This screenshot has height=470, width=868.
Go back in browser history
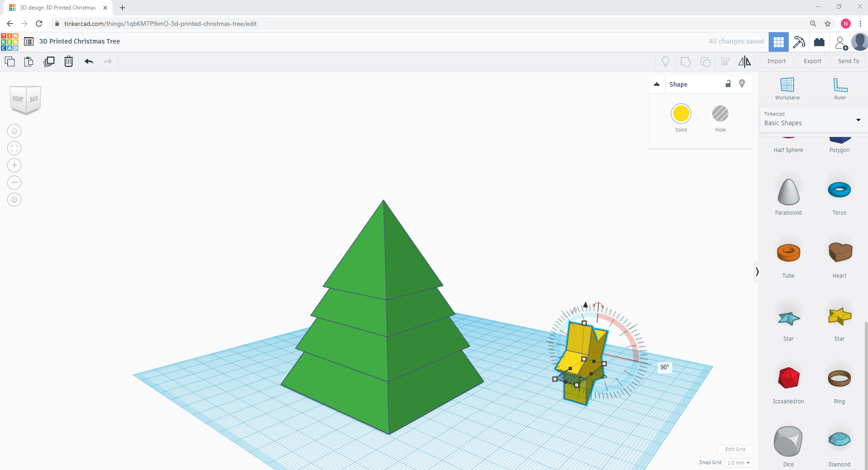[x=10, y=24]
